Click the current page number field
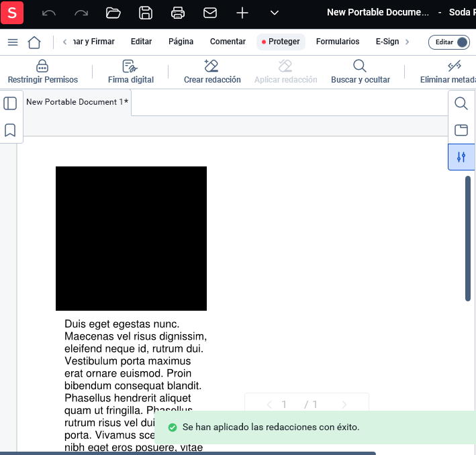Viewport: 476px width, 455px height. click(x=284, y=404)
